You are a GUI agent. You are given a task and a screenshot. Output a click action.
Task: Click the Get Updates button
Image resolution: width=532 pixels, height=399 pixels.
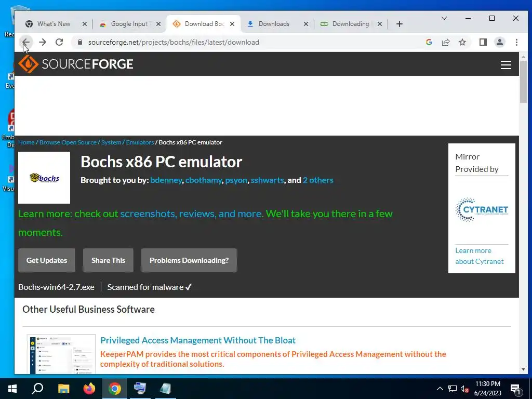(47, 260)
